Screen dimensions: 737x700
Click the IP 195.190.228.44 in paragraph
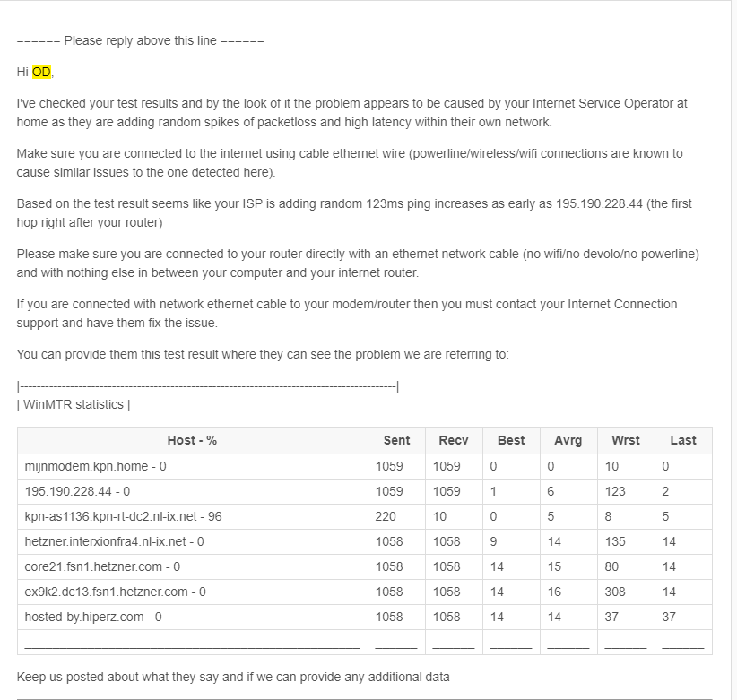[x=599, y=203]
